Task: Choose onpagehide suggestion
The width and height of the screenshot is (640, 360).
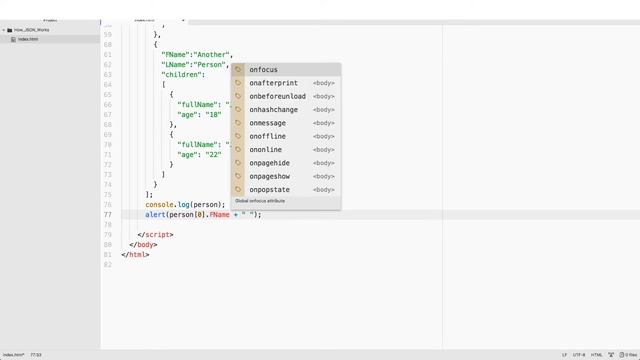Action: 286,163
